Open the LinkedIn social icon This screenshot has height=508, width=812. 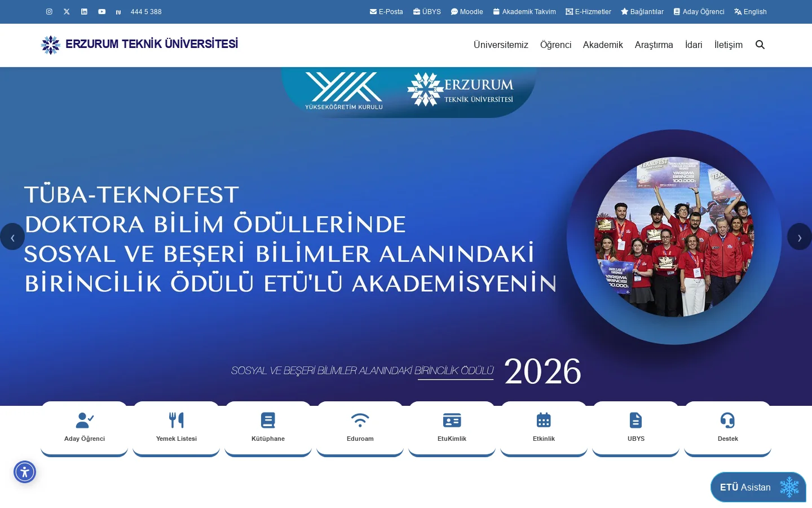[x=84, y=12]
